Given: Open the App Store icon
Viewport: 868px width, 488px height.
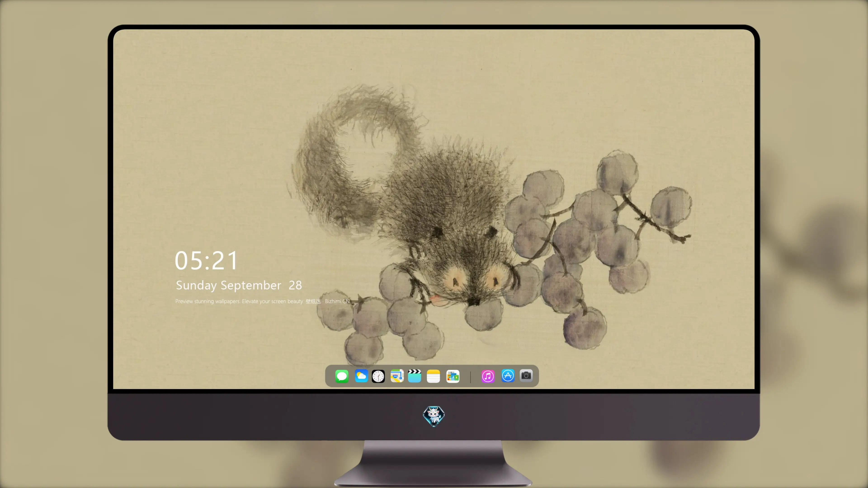Looking at the screenshot, I should (508, 375).
